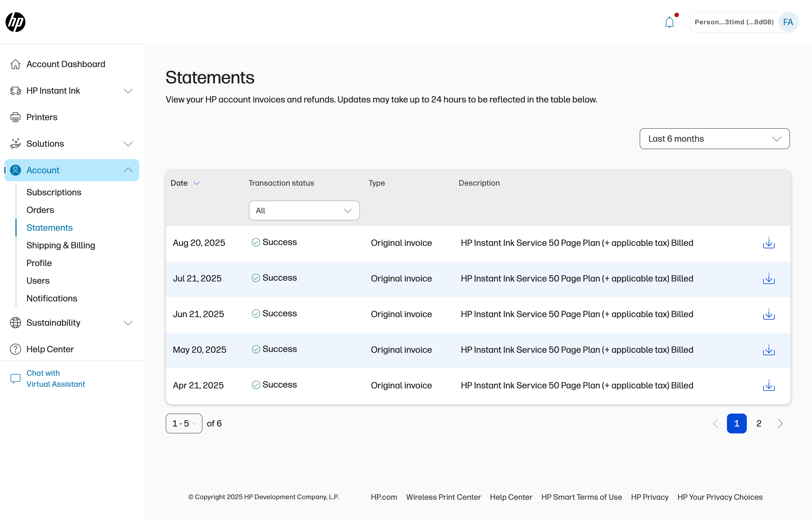Click the Jul 21, 2025 date cell
The image size is (812, 521).
pyautogui.click(x=197, y=278)
